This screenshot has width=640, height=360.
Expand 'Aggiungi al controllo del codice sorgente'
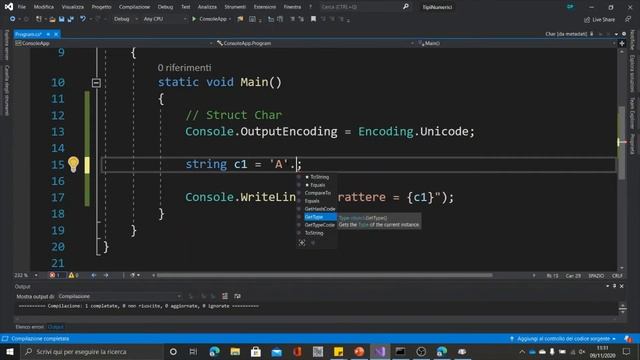tap(563, 339)
